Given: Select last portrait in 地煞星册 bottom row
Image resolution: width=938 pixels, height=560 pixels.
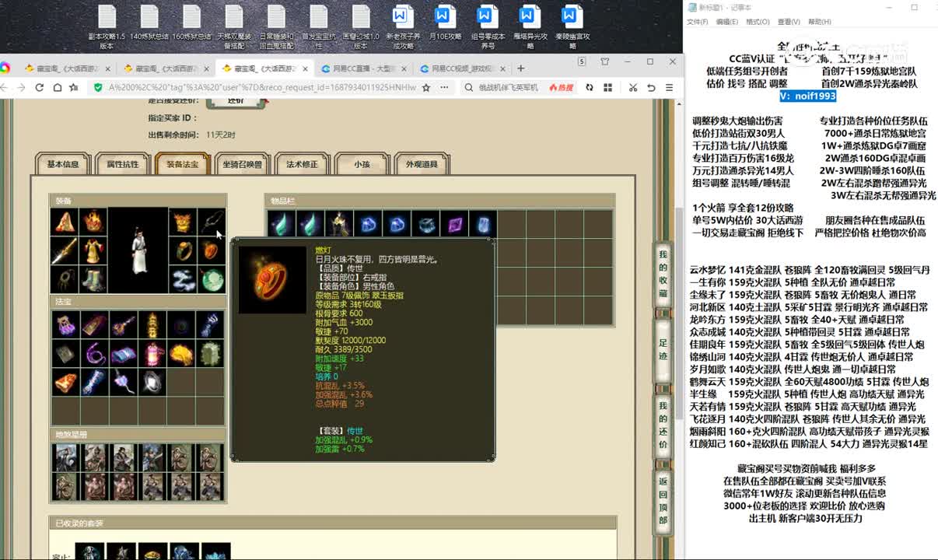Looking at the screenshot, I should coord(210,486).
